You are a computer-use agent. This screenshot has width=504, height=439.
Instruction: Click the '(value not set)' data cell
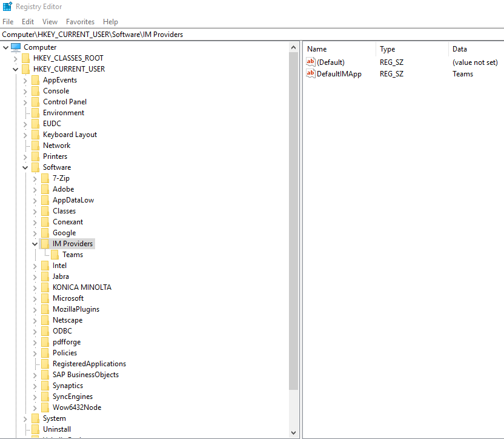[475, 62]
